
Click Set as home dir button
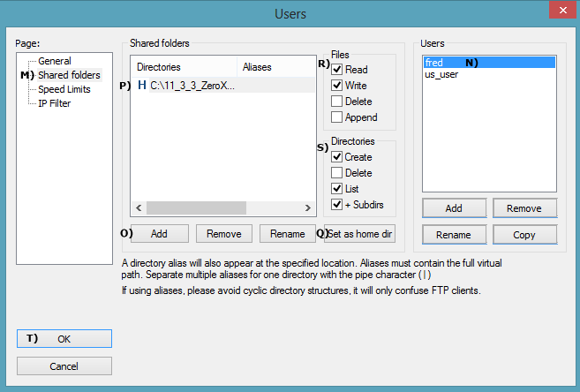[359, 234]
